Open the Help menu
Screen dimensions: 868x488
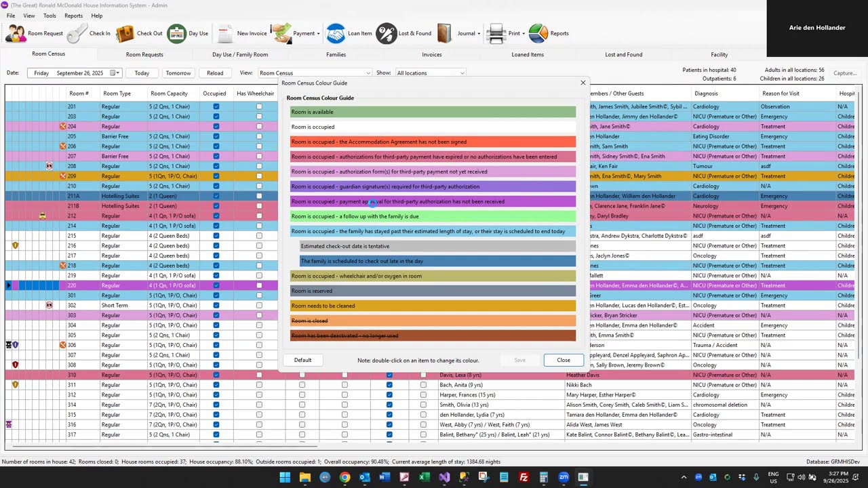(97, 16)
